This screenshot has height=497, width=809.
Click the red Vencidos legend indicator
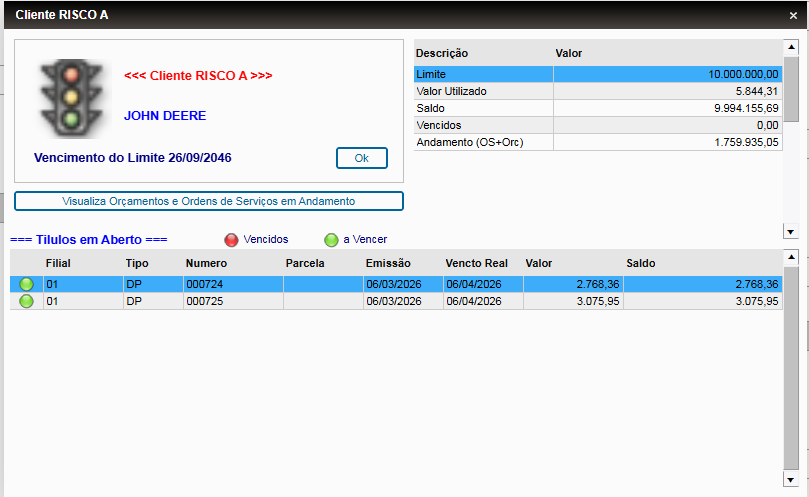(x=231, y=239)
